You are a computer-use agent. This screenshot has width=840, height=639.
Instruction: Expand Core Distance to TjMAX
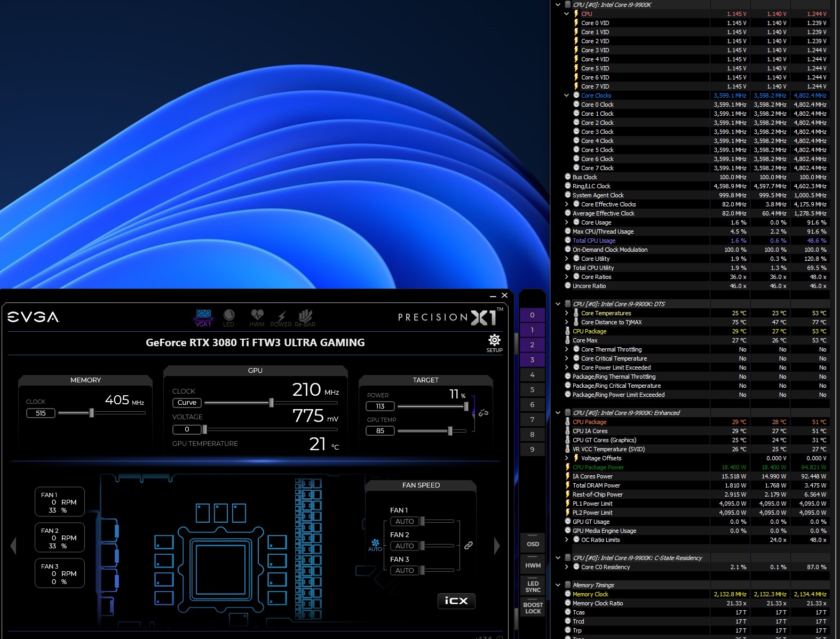[567, 322]
